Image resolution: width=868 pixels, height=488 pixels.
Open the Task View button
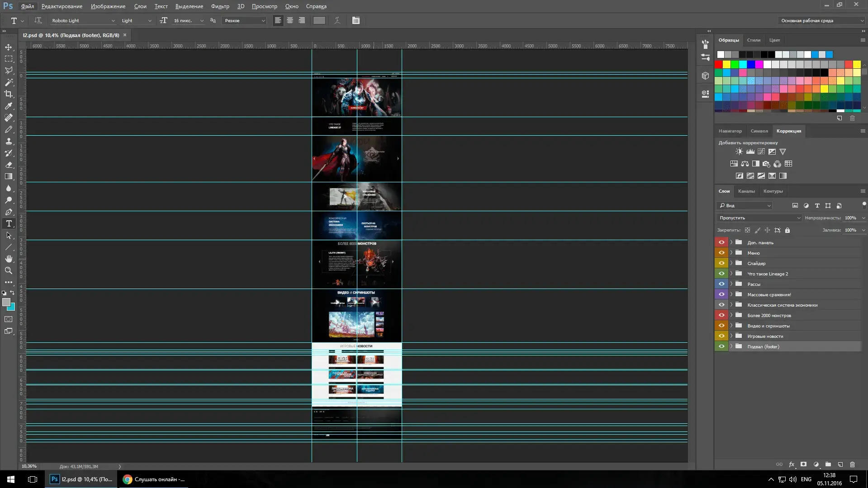point(33,479)
